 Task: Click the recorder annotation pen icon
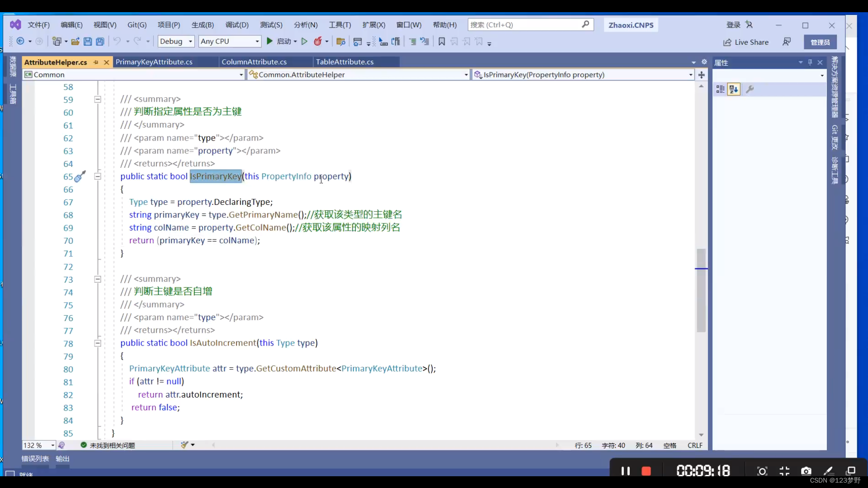[x=828, y=471]
